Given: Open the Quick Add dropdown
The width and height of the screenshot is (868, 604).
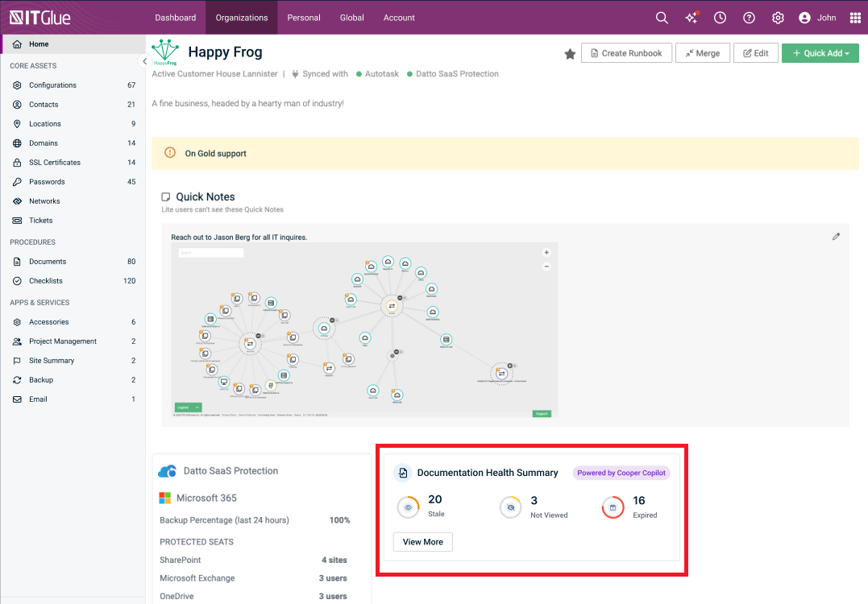Looking at the screenshot, I should point(820,53).
